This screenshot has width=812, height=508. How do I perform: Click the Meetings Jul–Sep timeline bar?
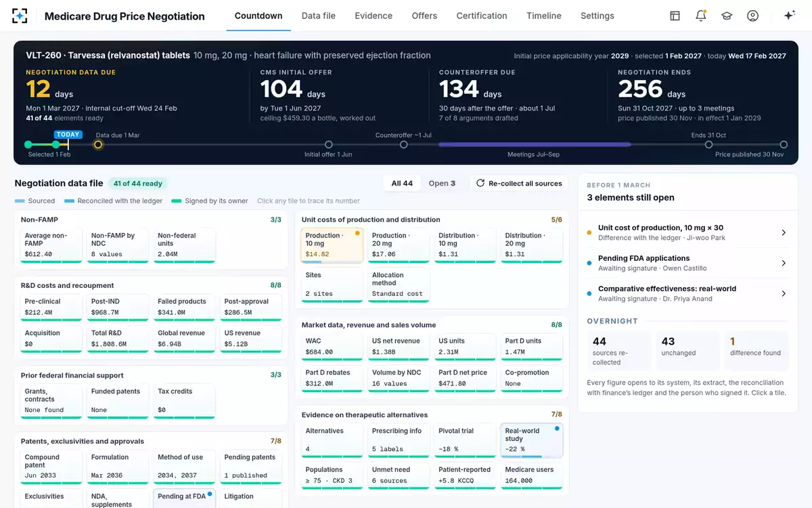point(535,144)
